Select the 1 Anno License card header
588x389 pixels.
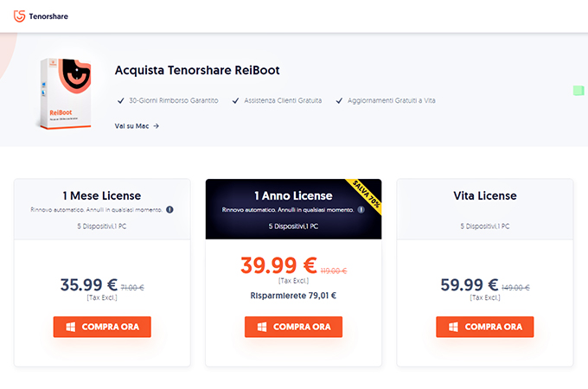pos(293,209)
